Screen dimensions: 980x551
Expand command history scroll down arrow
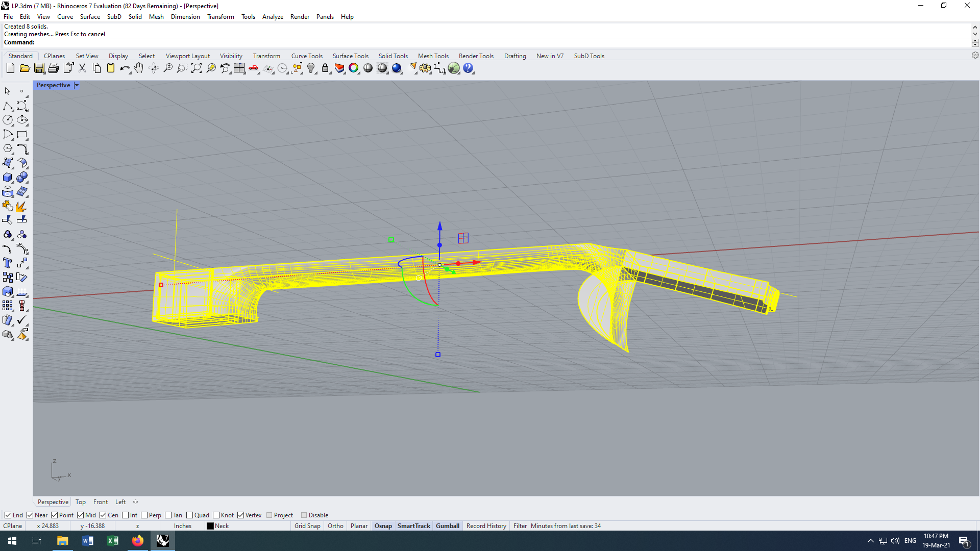coord(975,34)
